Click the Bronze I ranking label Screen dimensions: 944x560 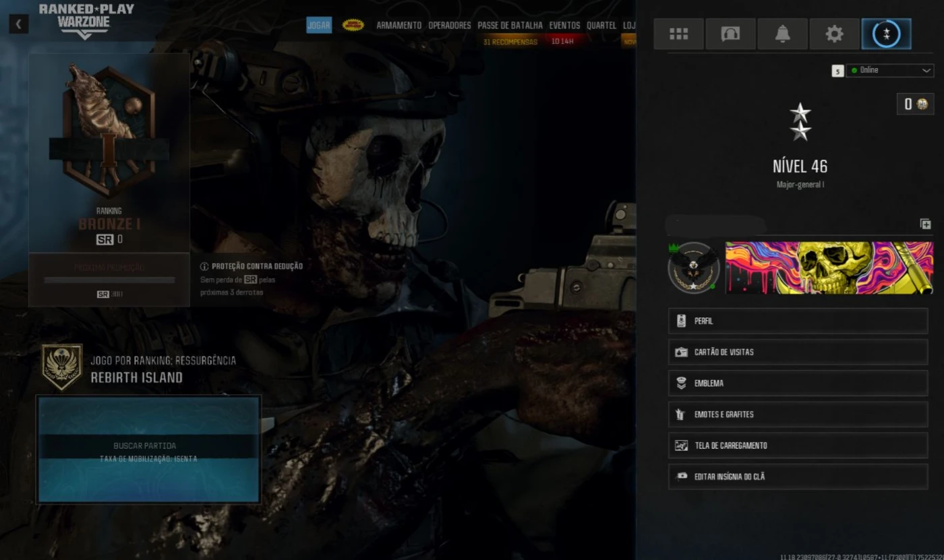tap(109, 224)
